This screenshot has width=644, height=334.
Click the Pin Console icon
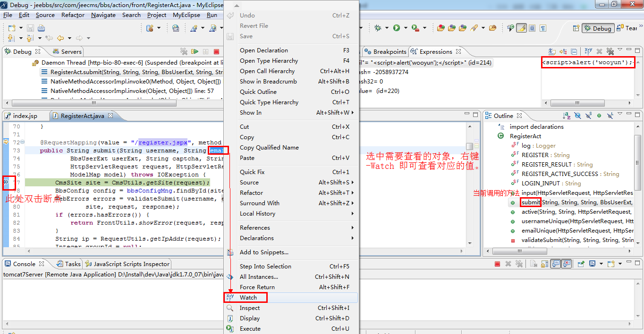581,264
